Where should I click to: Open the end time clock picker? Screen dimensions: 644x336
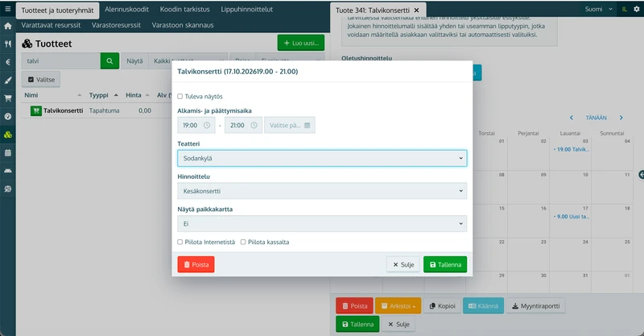click(254, 126)
